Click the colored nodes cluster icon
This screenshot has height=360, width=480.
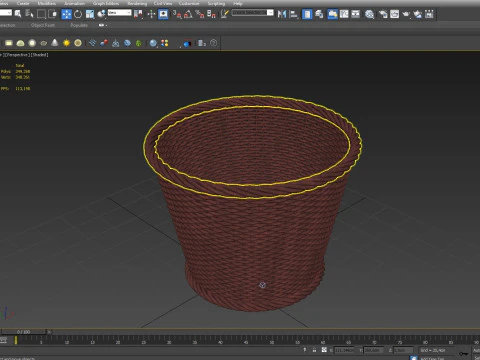click(x=165, y=43)
